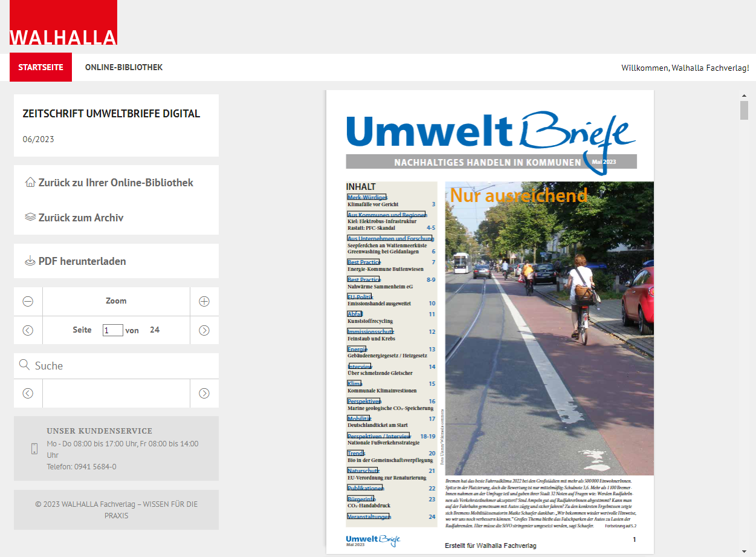Click 'Erstellt für Walhalla Fachverlag' footer text

(490, 546)
